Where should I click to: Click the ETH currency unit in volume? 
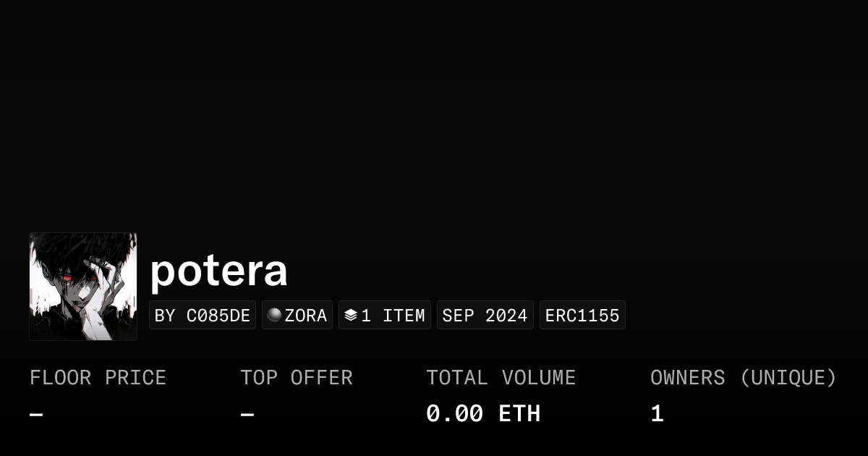click(x=519, y=414)
